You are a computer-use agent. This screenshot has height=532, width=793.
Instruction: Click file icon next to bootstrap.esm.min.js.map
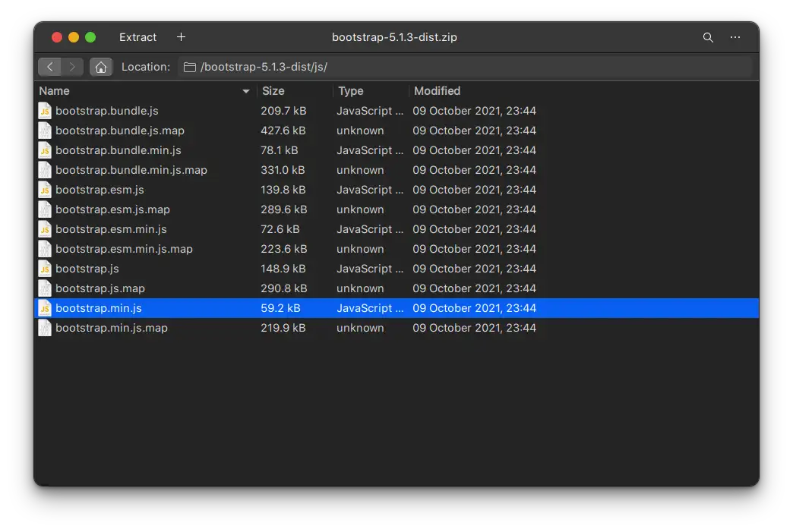45,249
